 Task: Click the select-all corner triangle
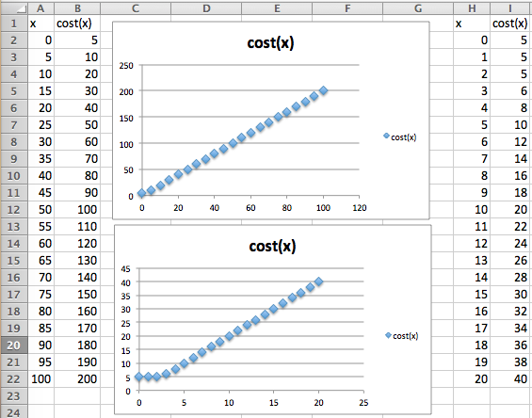point(14,8)
